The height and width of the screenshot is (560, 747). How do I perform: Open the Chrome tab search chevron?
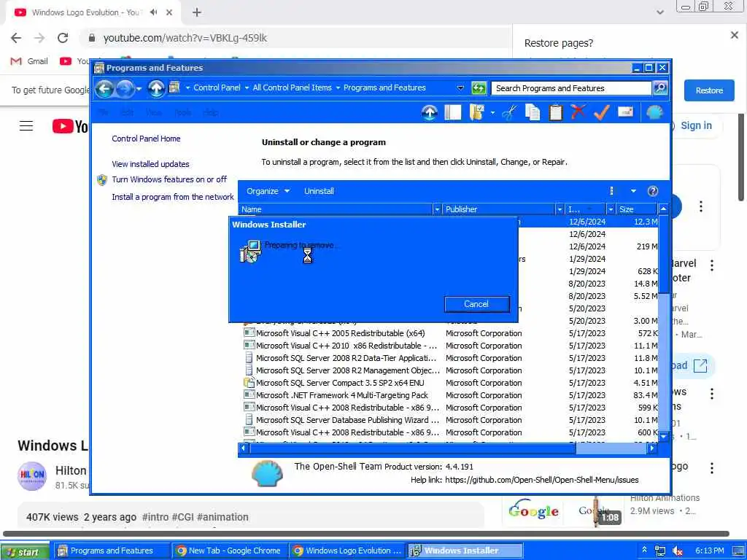pos(659,12)
